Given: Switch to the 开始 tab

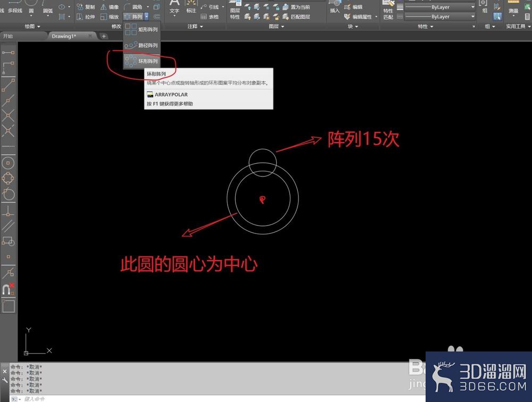Looking at the screenshot, I should tap(8, 36).
